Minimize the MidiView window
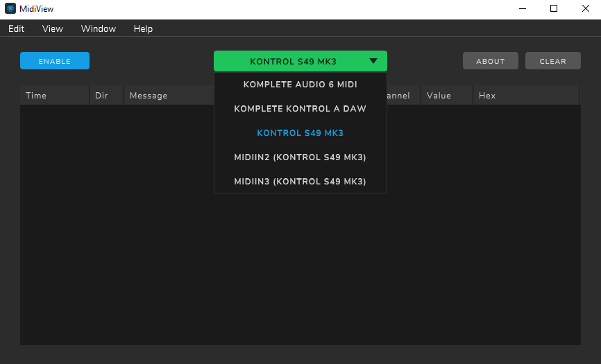Screen dimensions: 601x364 (523, 8)
